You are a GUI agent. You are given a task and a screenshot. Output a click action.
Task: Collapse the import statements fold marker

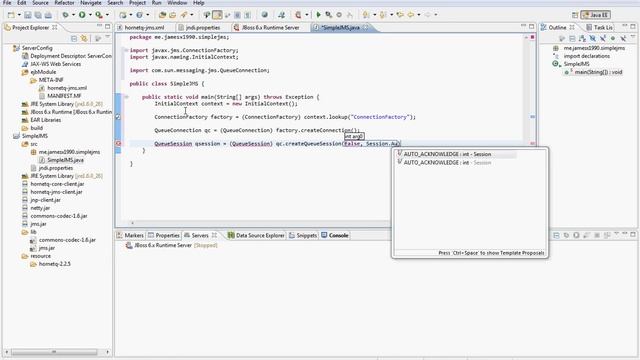point(126,50)
